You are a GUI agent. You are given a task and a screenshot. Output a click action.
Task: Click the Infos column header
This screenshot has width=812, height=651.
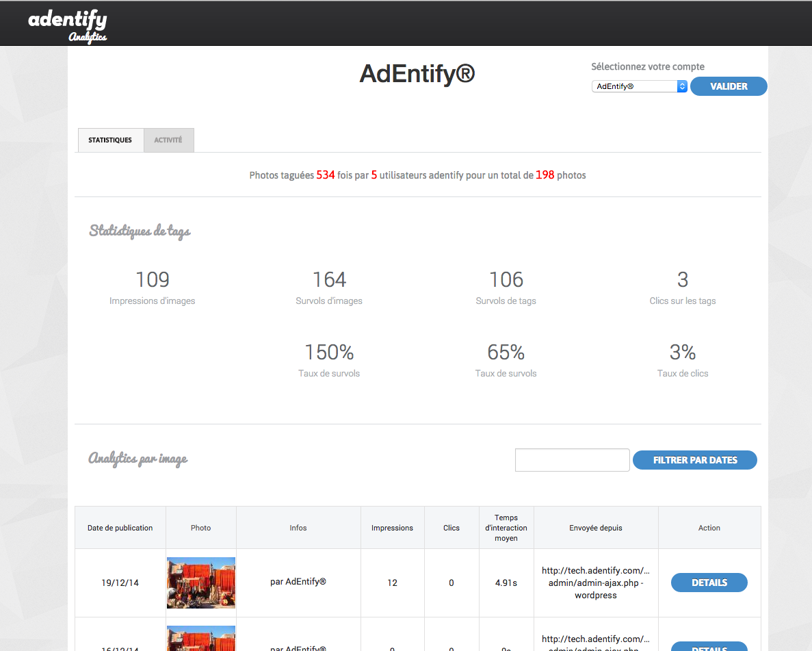pos(298,528)
